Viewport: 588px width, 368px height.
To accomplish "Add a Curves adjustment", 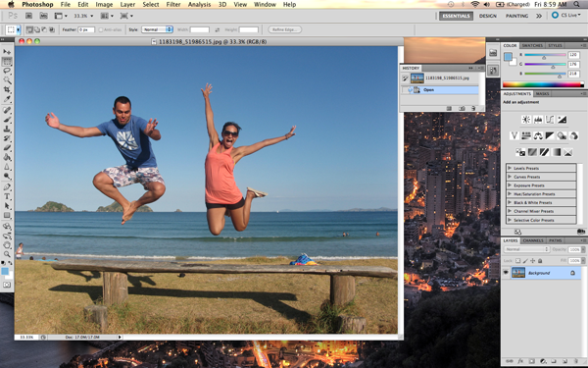I will (550, 120).
